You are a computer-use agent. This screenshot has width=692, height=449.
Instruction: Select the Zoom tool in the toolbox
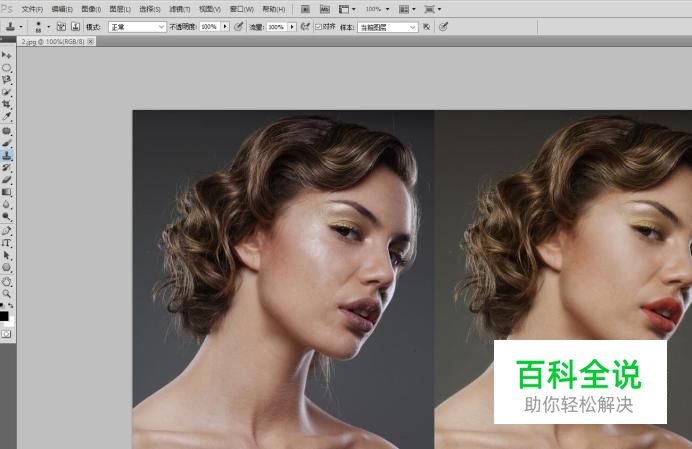coord(6,294)
